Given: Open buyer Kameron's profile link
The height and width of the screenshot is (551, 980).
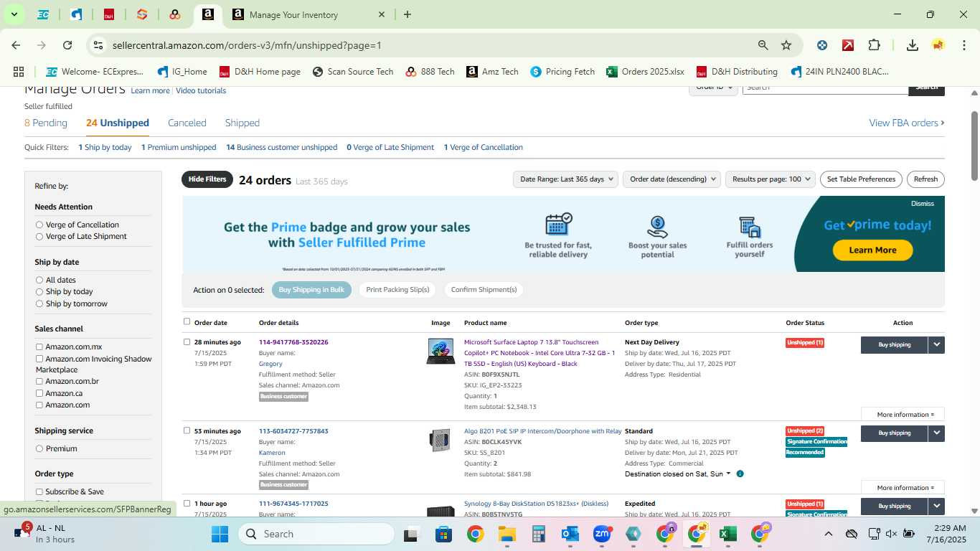Looking at the screenshot, I should (x=272, y=453).
